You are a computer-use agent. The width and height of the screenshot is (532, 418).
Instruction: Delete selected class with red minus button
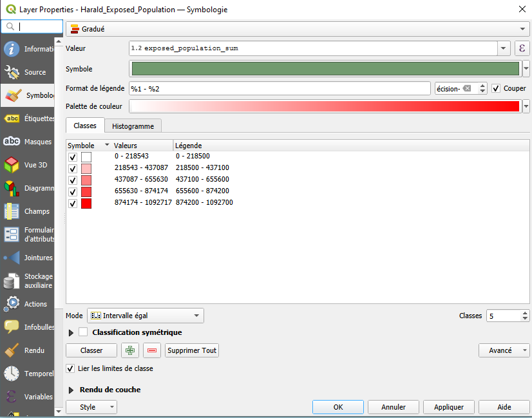152,350
